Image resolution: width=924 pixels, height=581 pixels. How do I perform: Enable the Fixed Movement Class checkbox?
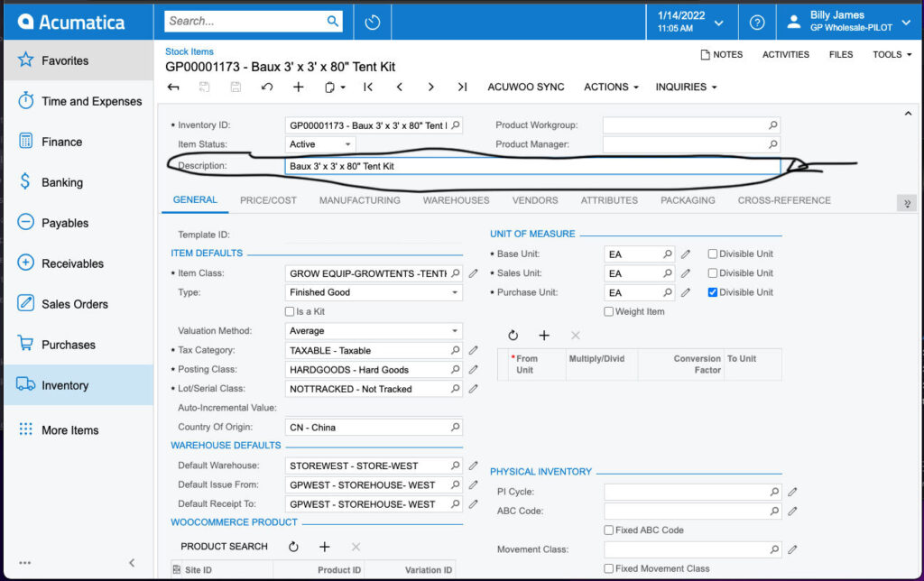coord(609,568)
